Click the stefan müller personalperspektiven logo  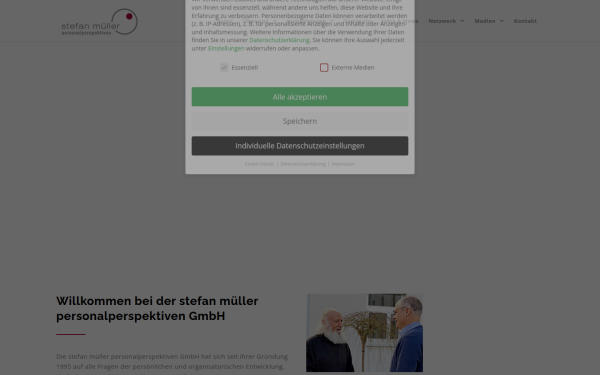(99, 22)
